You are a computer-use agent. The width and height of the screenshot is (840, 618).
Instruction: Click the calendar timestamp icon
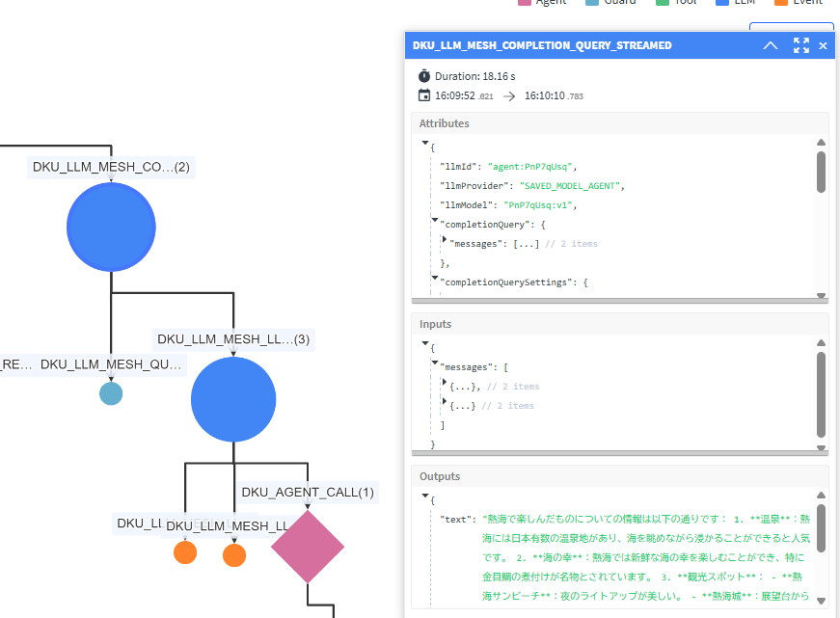pos(423,95)
